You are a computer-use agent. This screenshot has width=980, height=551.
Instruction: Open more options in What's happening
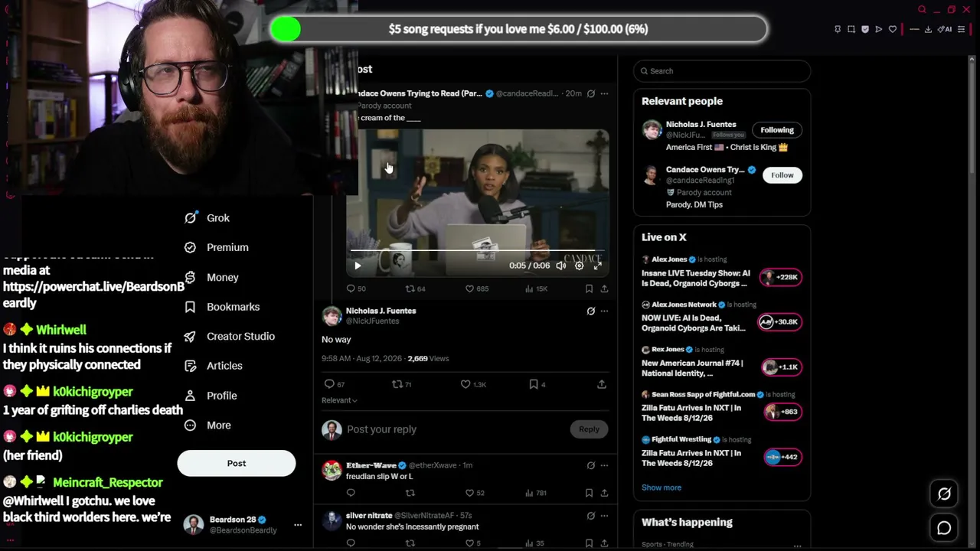(797, 546)
